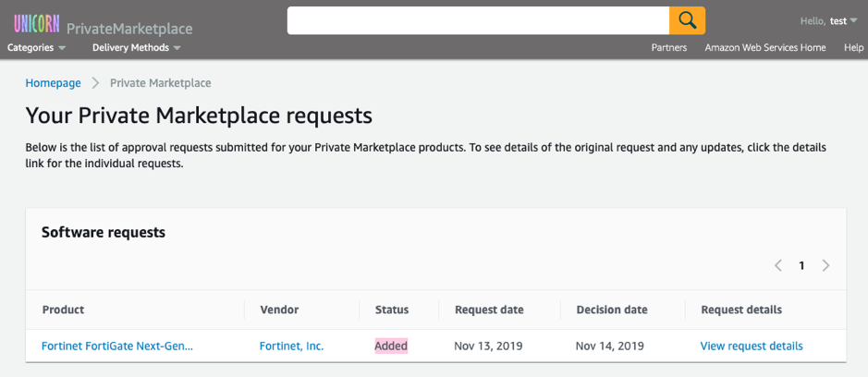Click the Status column header
Image resolution: width=868 pixels, height=377 pixels.
pos(392,310)
